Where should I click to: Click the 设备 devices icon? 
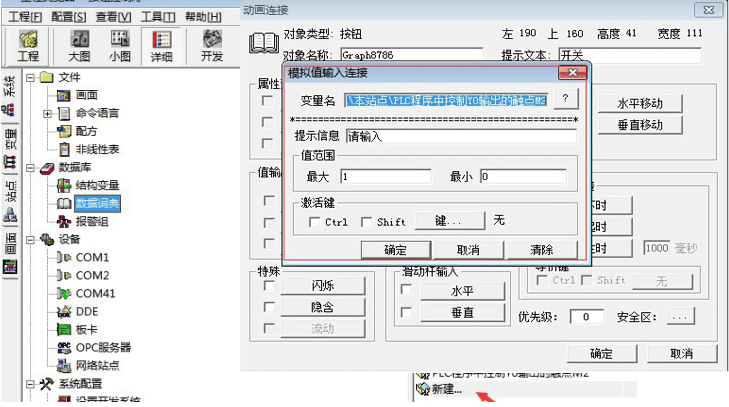[47, 240]
